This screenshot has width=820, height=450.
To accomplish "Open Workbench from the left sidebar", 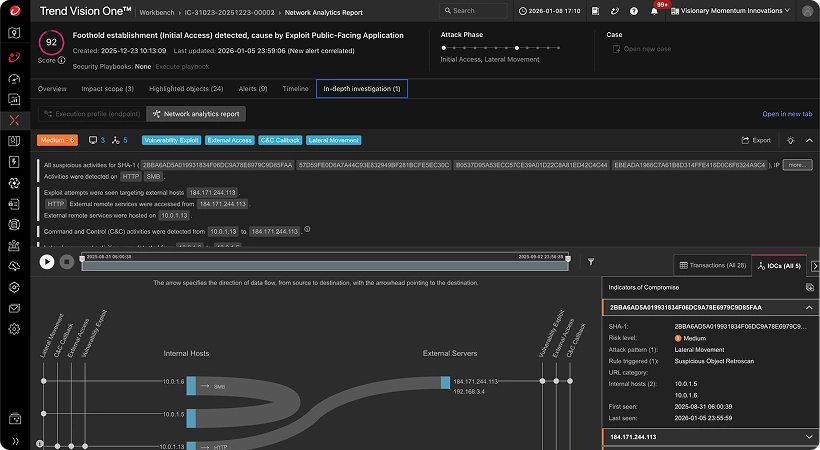I will tap(14, 120).
